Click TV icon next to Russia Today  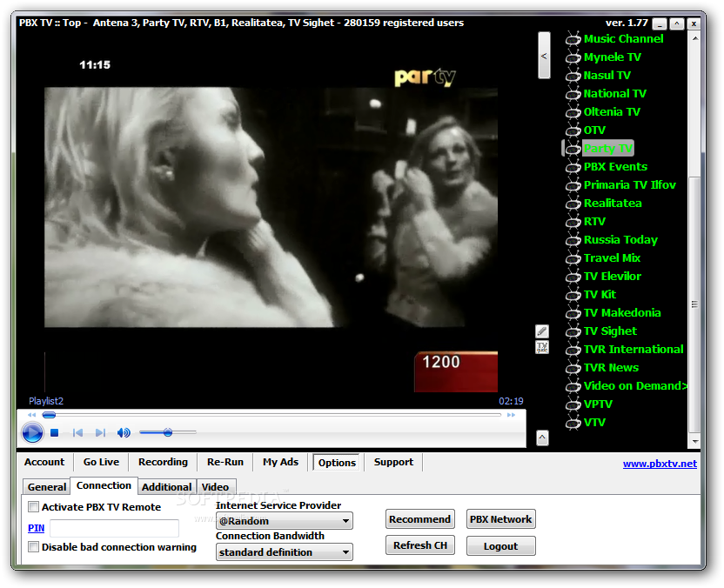click(573, 240)
